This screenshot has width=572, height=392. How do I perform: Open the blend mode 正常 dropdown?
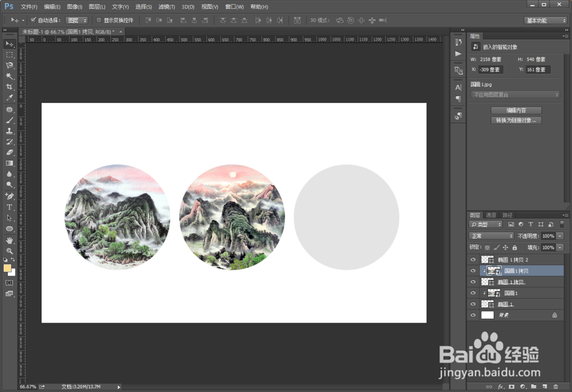pyautogui.click(x=491, y=236)
